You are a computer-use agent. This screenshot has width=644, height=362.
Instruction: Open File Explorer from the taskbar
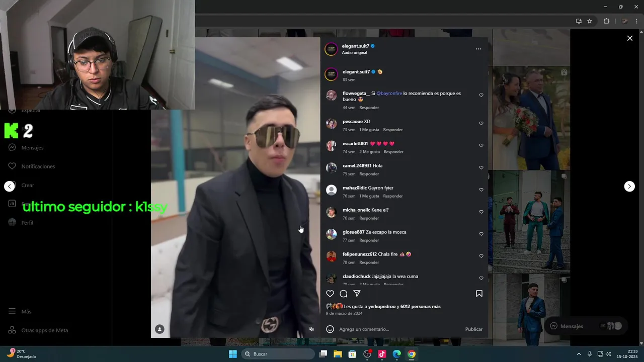pos(338,354)
